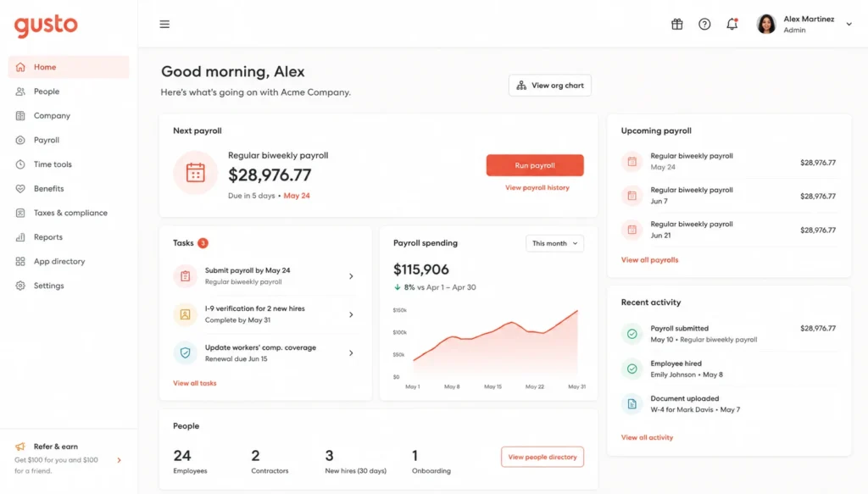Click the Taxes & compliance icon
Screen dimensions: 868x494
point(20,213)
